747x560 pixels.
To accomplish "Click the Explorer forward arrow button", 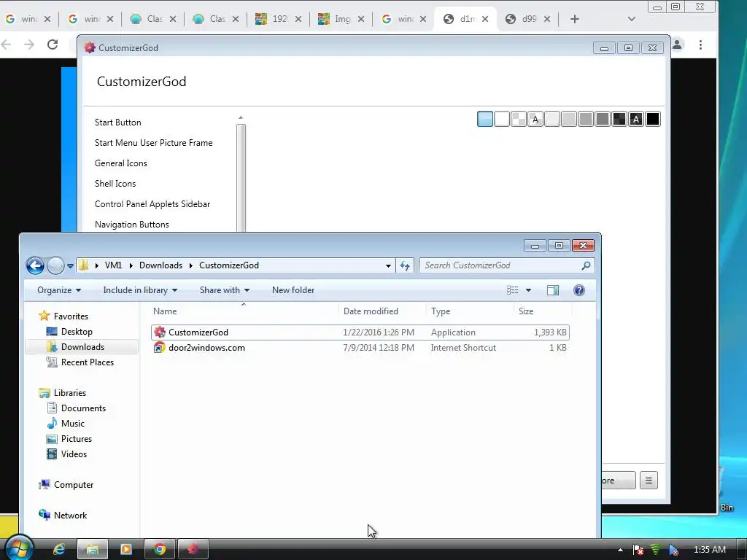I will (55, 265).
